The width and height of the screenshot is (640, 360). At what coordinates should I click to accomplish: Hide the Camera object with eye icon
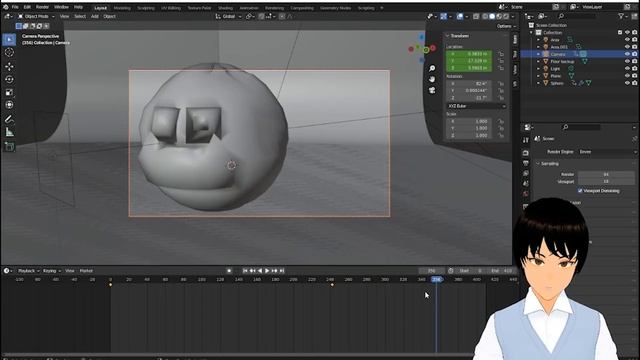click(627, 54)
